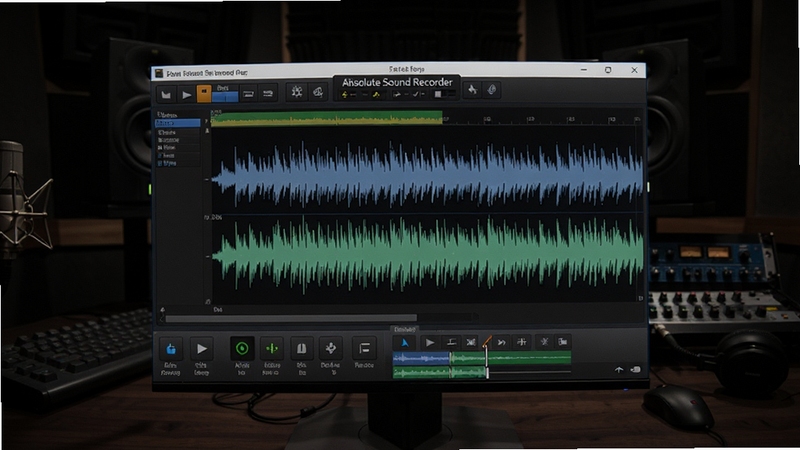Click the starburst gear icon in top toolbar
The width and height of the screenshot is (800, 450).
tap(296, 92)
